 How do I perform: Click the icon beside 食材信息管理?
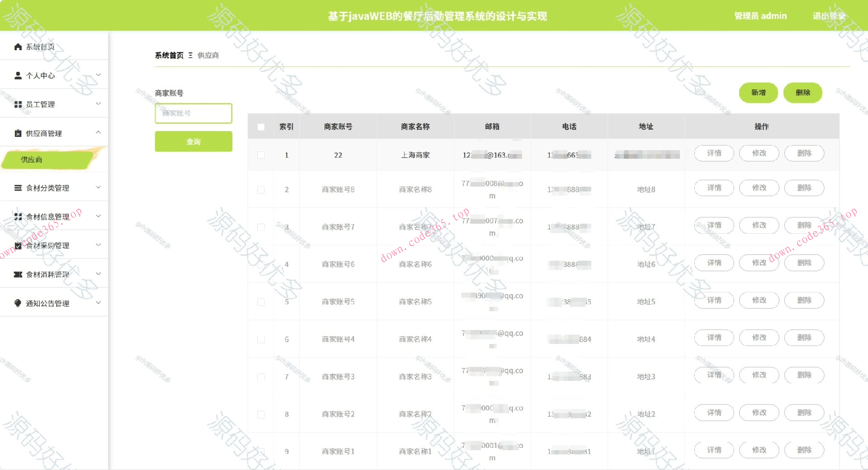tap(18, 216)
